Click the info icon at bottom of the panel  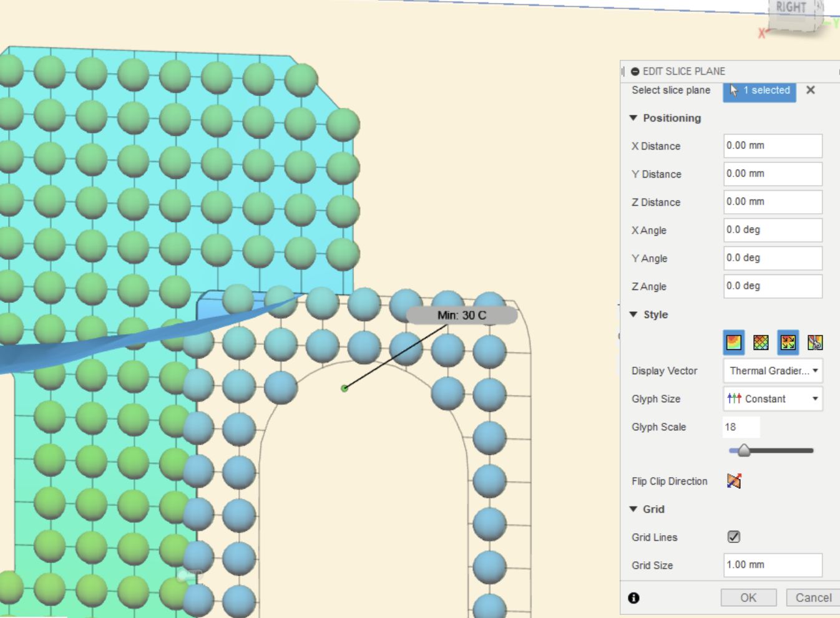click(633, 597)
